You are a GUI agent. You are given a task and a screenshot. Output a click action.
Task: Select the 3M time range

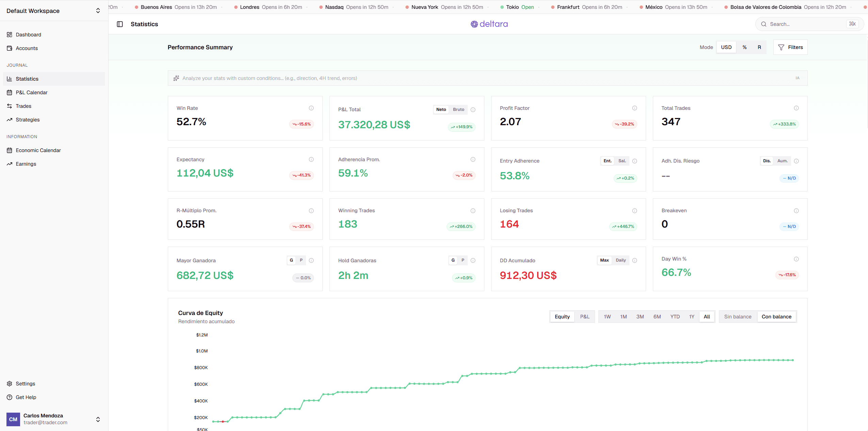640,317
